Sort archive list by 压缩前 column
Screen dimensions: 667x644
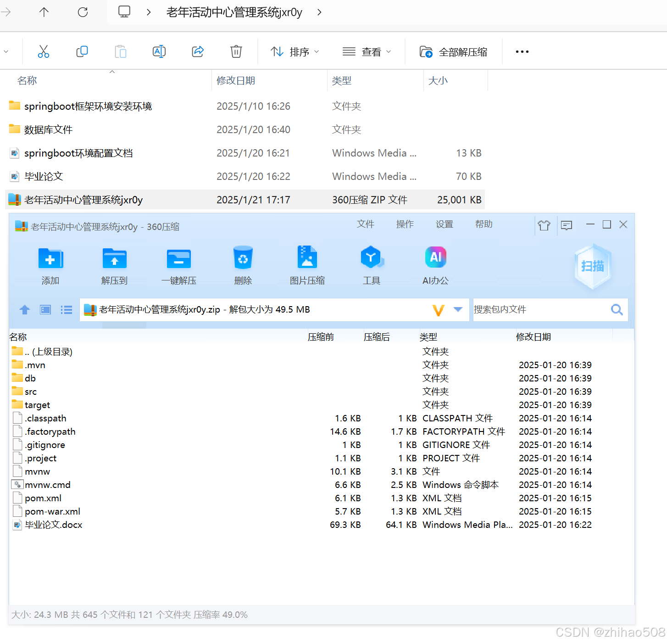tap(321, 337)
